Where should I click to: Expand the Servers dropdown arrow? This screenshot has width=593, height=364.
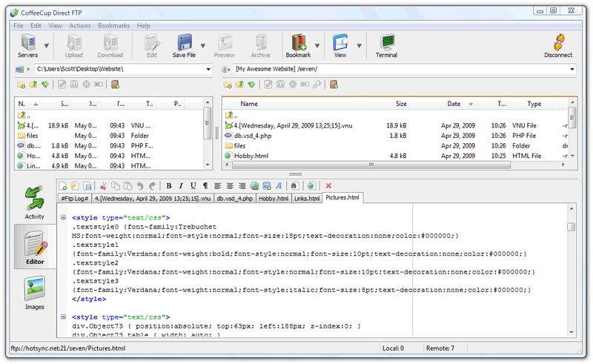[x=47, y=46]
